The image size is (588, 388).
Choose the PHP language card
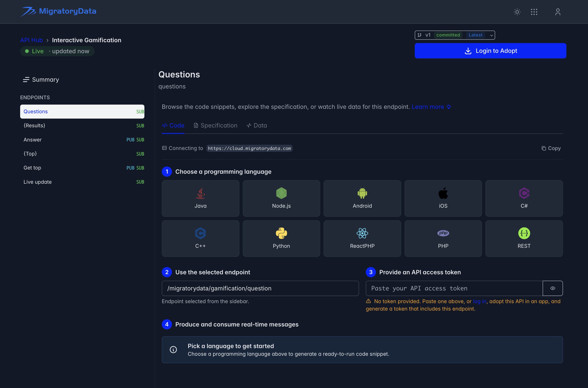(x=443, y=238)
